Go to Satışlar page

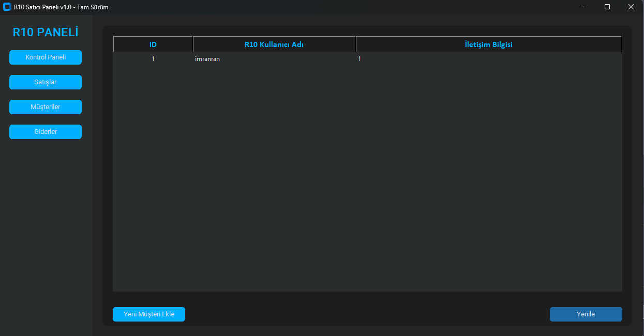46,82
